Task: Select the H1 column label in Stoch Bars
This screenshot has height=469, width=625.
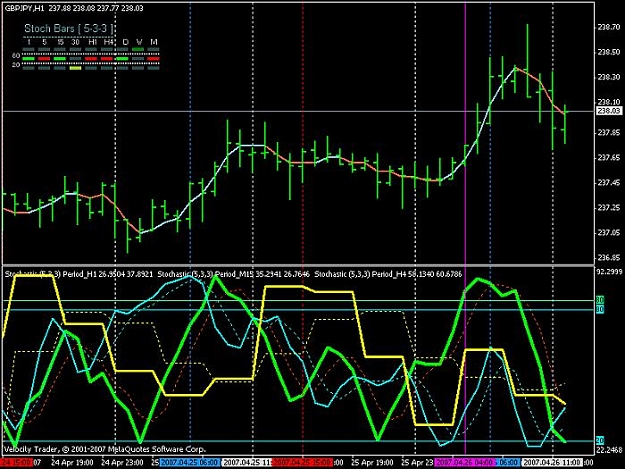Action: click(x=92, y=42)
